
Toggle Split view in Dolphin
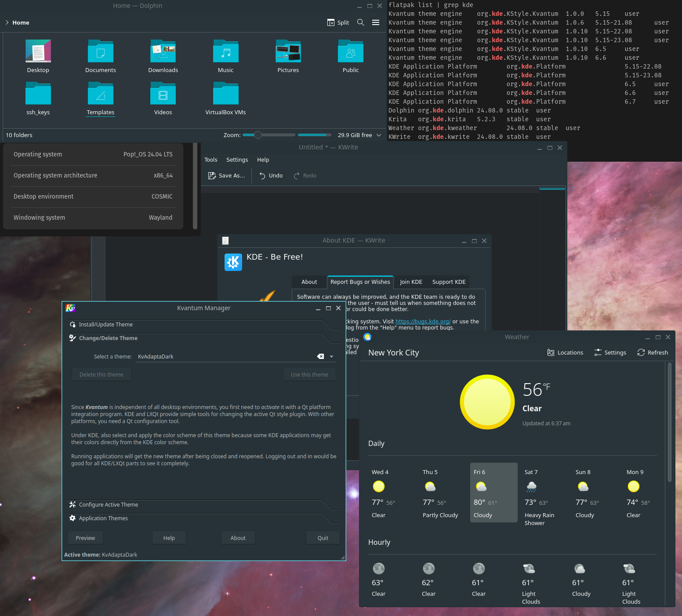338,22
